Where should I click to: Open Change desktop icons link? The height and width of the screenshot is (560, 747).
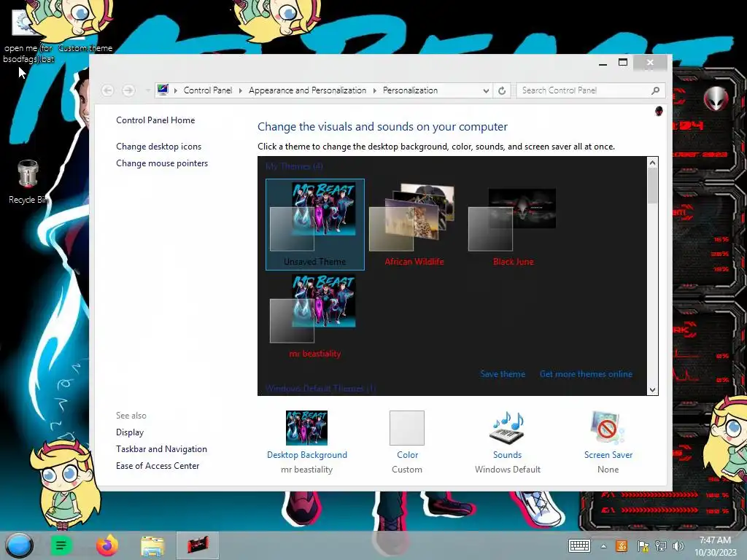[158, 146]
